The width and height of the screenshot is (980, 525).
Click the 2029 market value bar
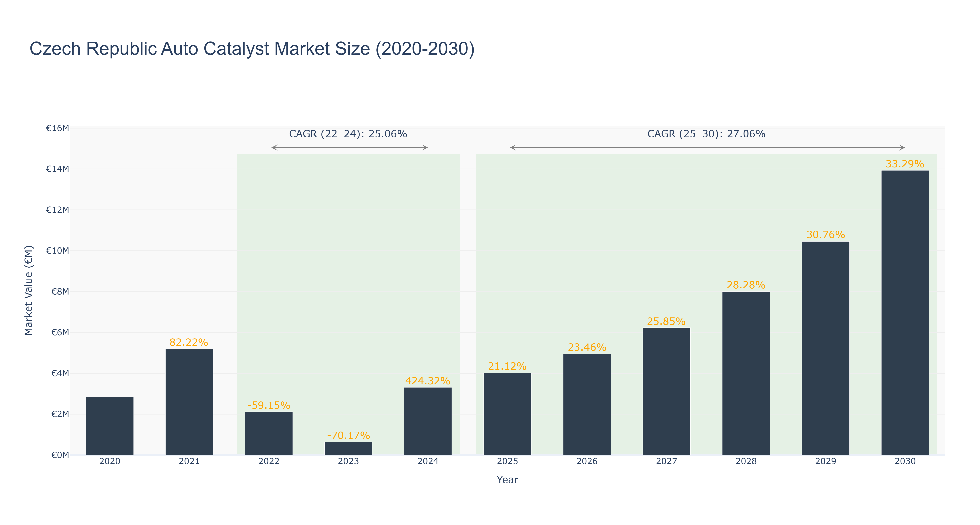[x=825, y=348]
